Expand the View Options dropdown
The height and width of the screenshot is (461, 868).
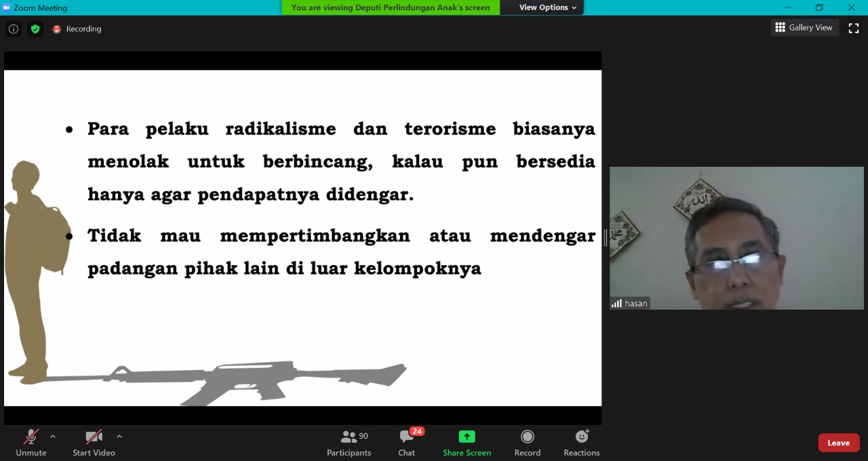tap(547, 7)
